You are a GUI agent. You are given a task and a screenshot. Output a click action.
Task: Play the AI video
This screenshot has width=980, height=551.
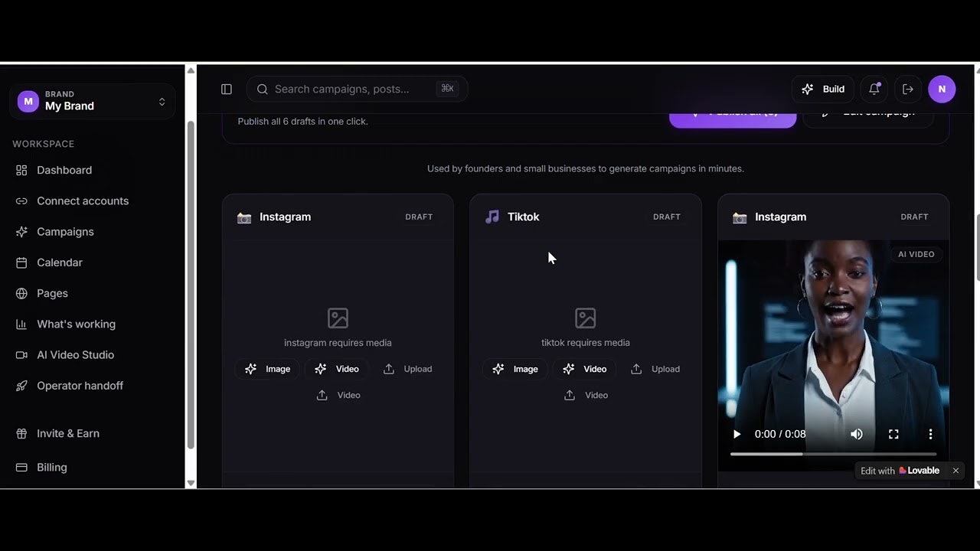(x=737, y=434)
